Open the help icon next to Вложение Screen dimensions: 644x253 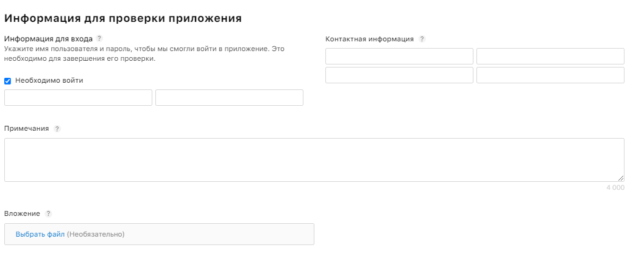49,213
